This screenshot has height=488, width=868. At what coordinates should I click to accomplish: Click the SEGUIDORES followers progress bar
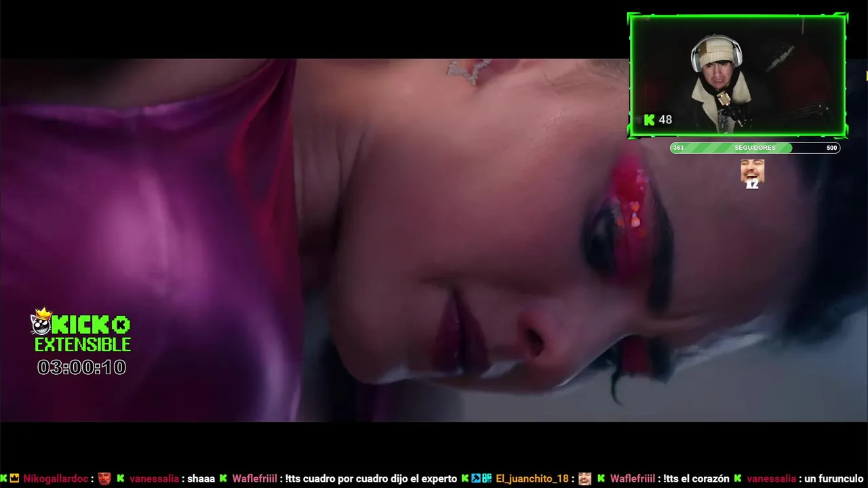pos(755,148)
